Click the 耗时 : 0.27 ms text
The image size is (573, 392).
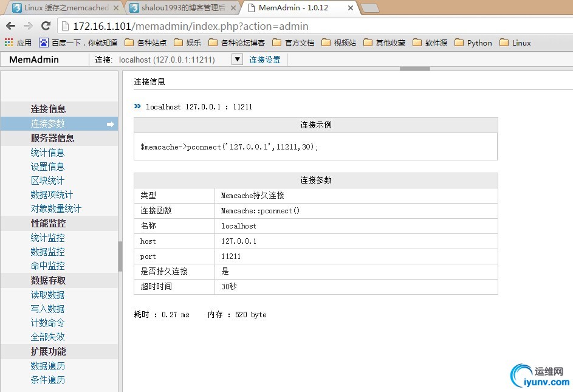click(x=162, y=314)
